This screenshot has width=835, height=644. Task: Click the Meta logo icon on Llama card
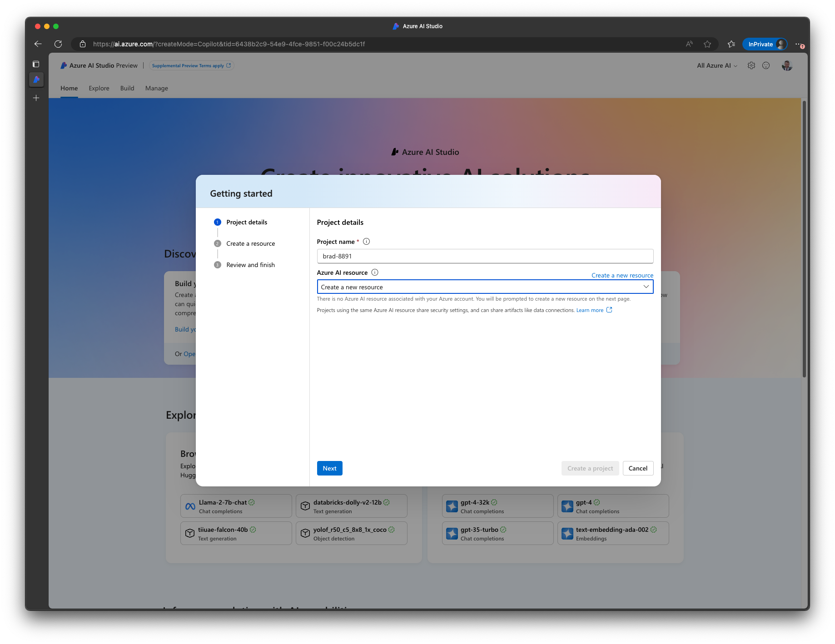click(x=190, y=506)
